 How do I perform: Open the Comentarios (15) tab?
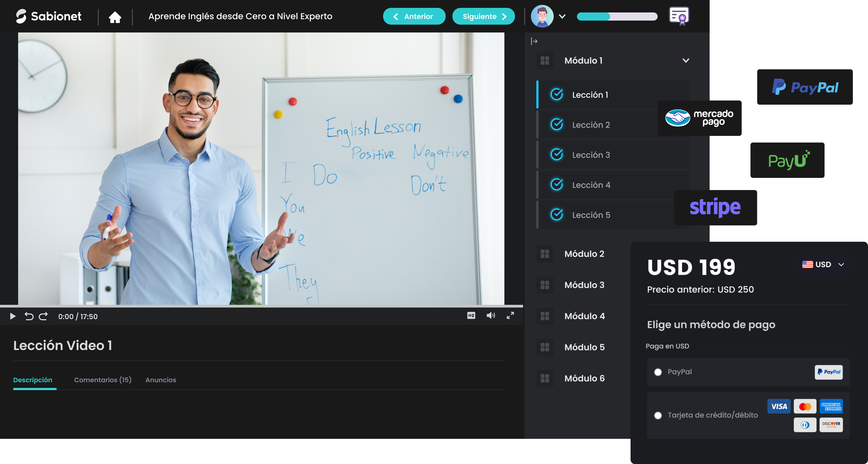(x=103, y=380)
